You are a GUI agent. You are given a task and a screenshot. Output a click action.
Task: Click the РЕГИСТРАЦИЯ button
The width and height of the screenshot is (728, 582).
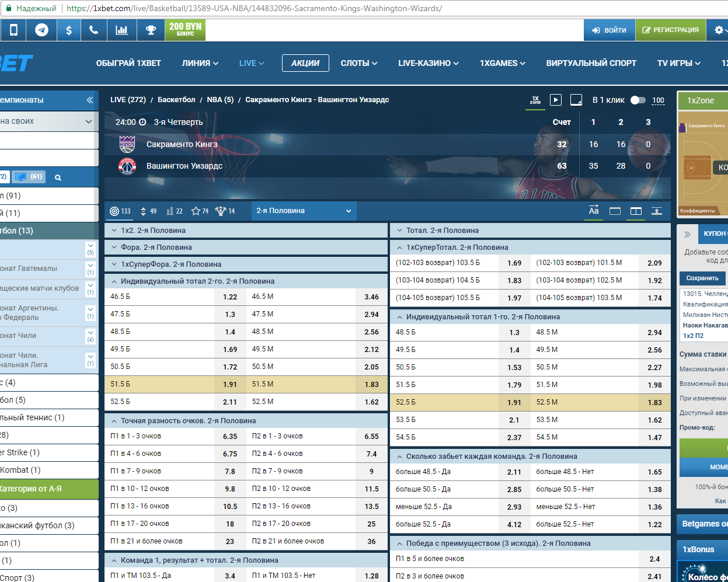pyautogui.click(x=670, y=30)
